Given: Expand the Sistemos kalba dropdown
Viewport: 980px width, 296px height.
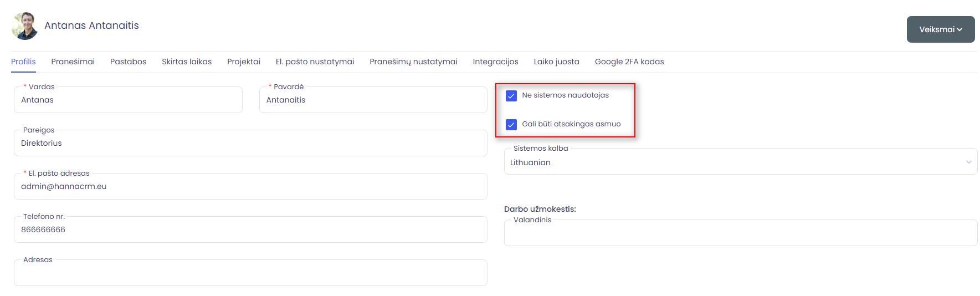Looking at the screenshot, I should point(741,162).
